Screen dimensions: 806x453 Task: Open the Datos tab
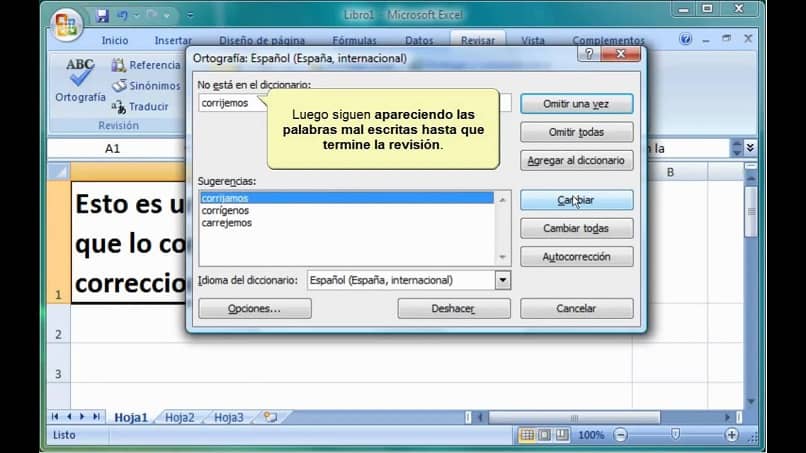pyautogui.click(x=419, y=40)
